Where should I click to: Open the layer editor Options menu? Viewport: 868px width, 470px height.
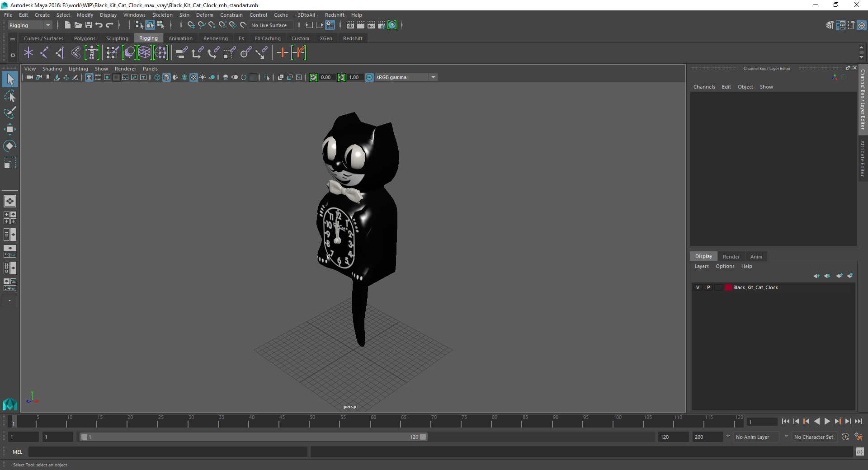coord(725,266)
